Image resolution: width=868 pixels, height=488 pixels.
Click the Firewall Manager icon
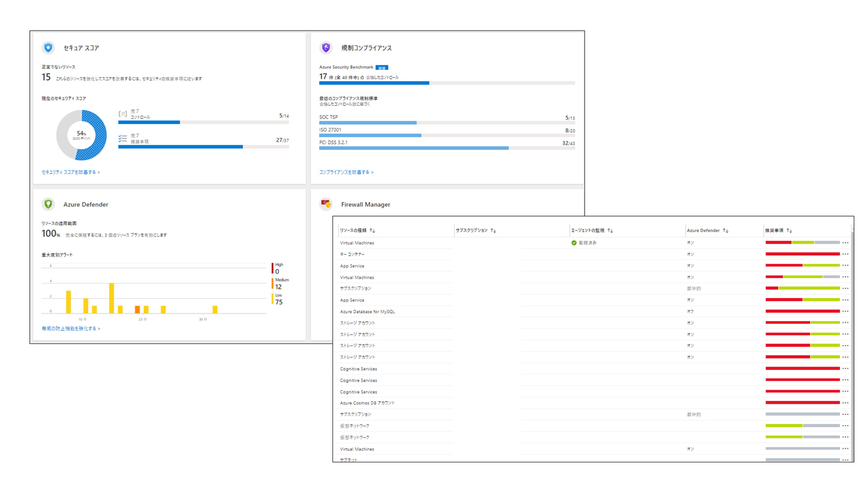325,204
